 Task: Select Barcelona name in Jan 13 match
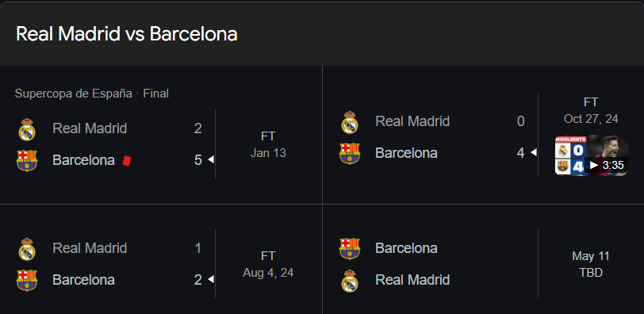click(83, 160)
